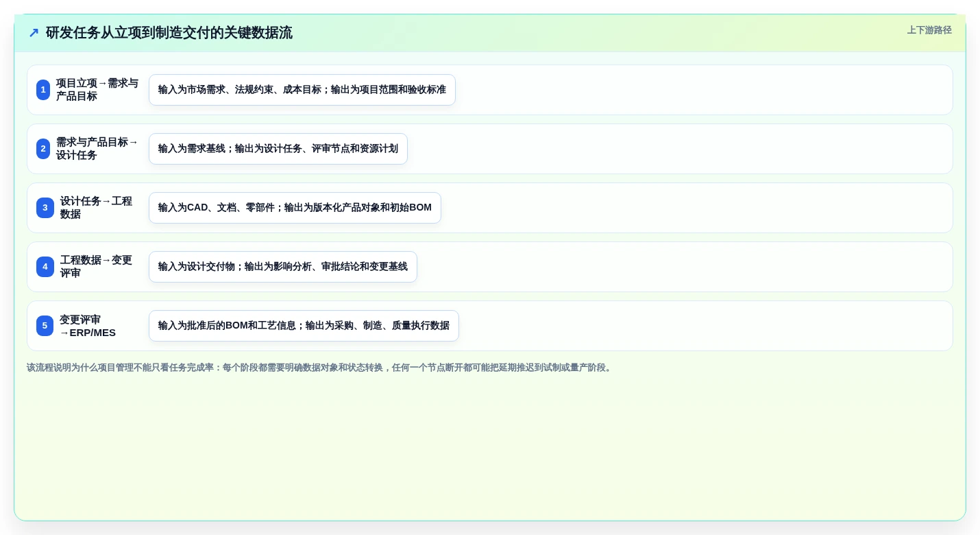Click the arrow icon beside the title
Screen dimensions: 980x535
point(34,33)
